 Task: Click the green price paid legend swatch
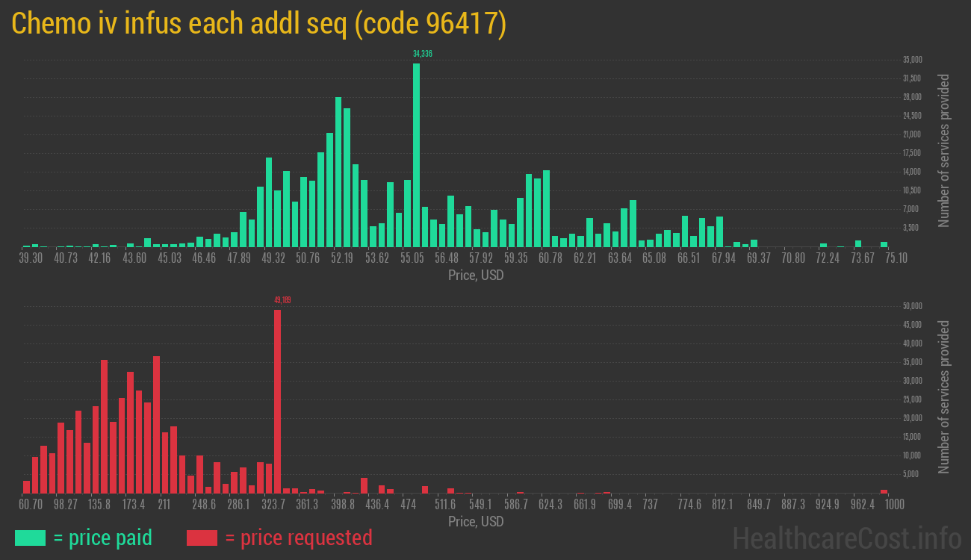[x=30, y=538]
